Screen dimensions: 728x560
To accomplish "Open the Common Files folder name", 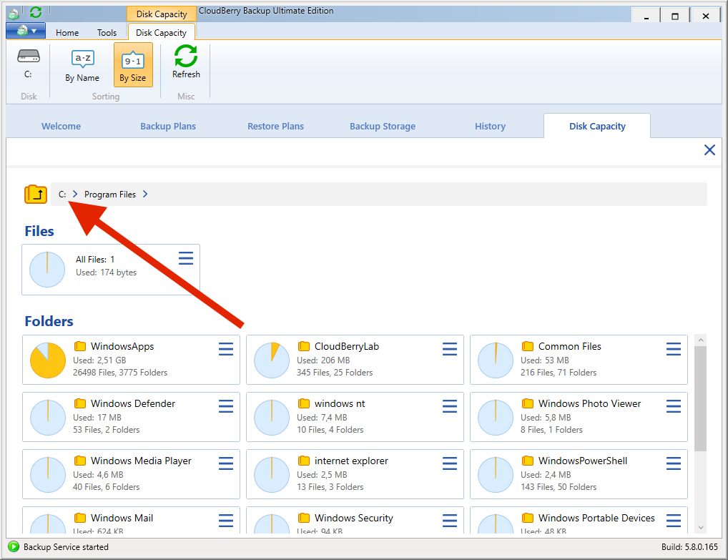I will [570, 346].
